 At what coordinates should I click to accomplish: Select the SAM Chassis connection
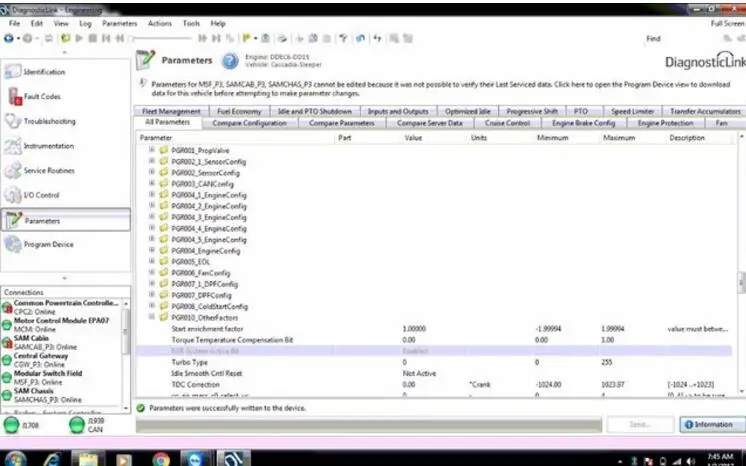[61, 395]
